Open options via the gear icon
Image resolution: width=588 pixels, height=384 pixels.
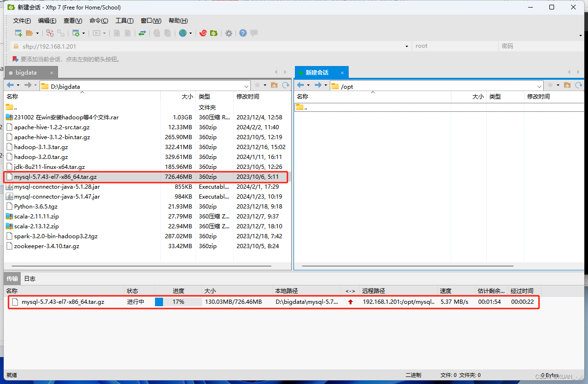pyautogui.click(x=229, y=33)
